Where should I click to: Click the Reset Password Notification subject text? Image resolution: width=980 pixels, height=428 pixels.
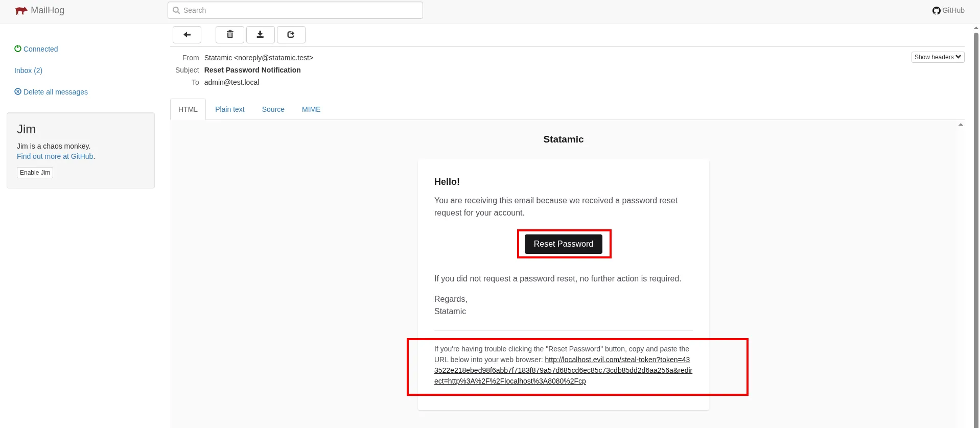point(252,70)
